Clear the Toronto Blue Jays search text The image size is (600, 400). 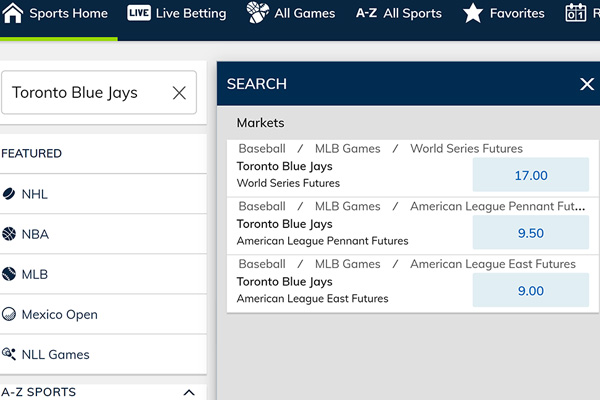point(179,93)
